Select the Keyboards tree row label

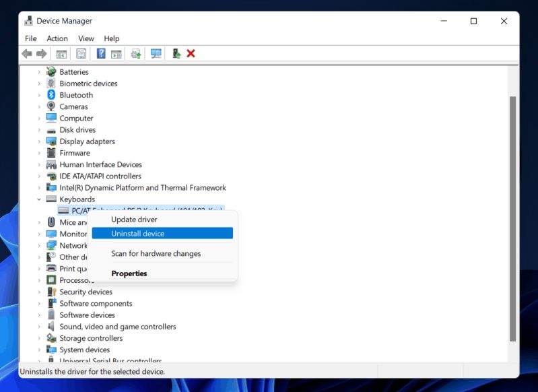point(77,199)
